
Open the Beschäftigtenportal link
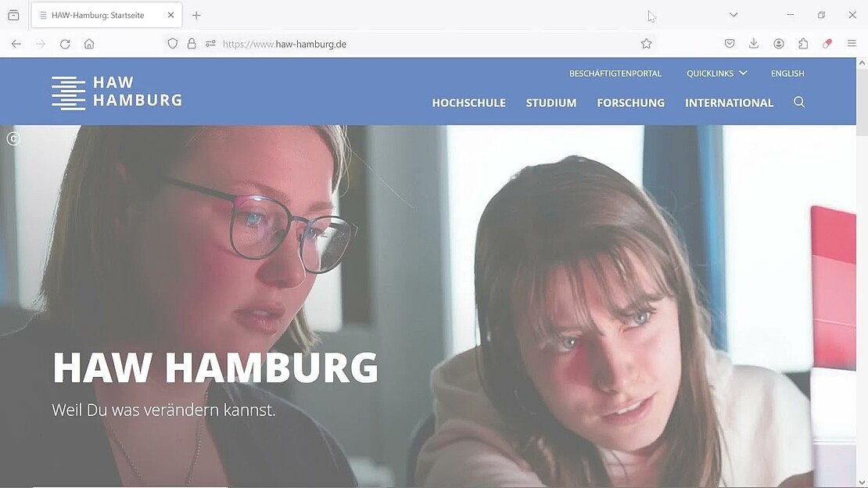pyautogui.click(x=615, y=73)
